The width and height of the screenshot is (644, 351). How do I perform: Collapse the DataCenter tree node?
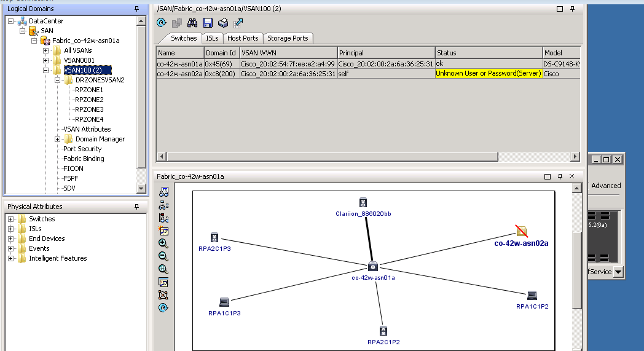coord(11,21)
